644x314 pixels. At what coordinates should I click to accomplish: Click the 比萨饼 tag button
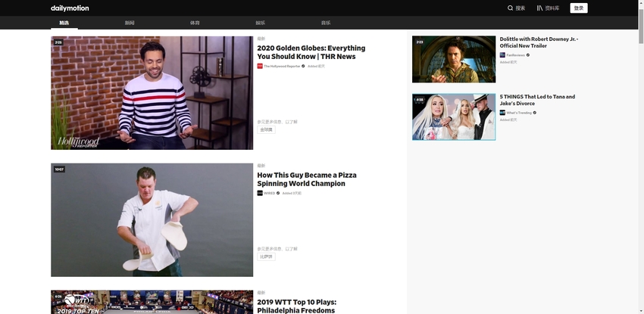(266, 257)
